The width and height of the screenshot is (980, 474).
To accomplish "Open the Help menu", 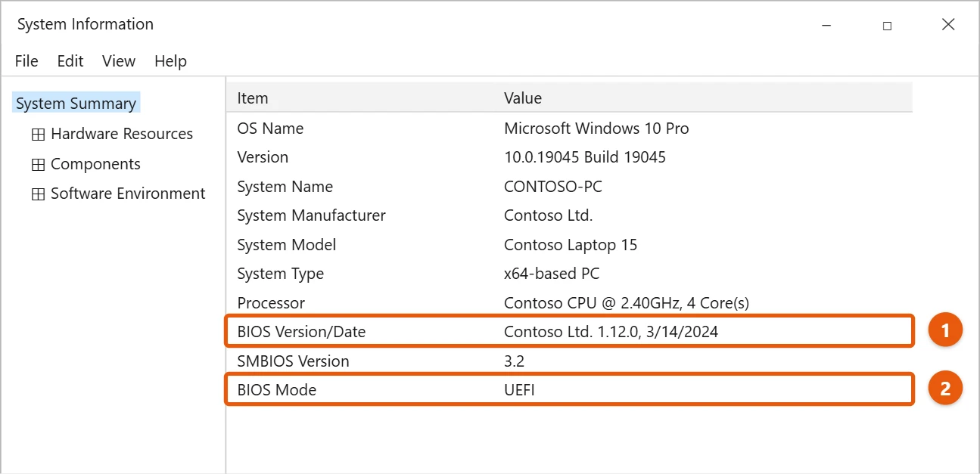I will [x=170, y=61].
